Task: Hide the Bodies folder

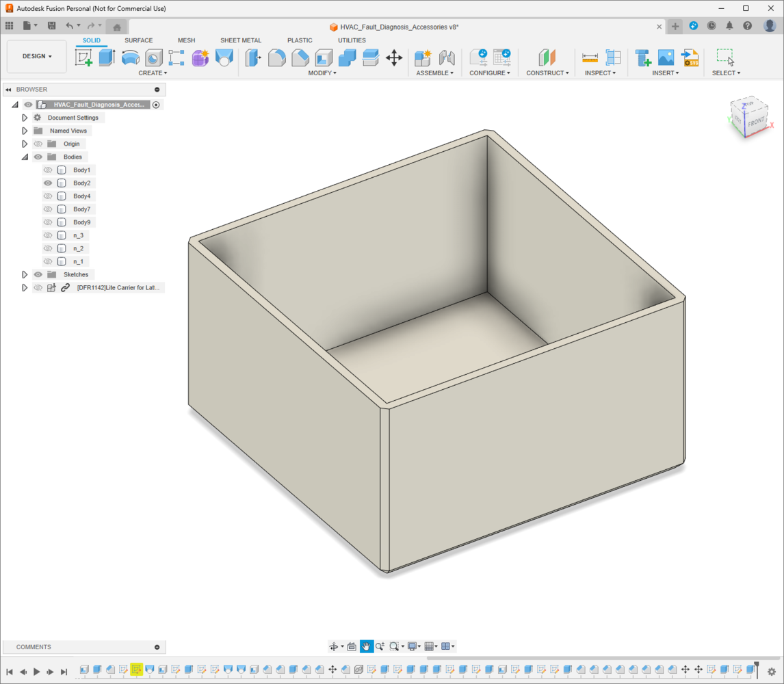Action: 38,157
